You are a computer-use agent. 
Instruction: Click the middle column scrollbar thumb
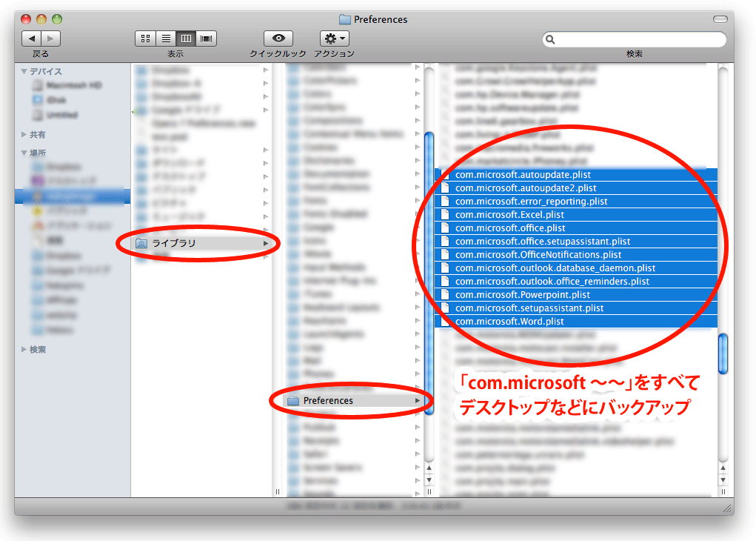tap(429, 273)
